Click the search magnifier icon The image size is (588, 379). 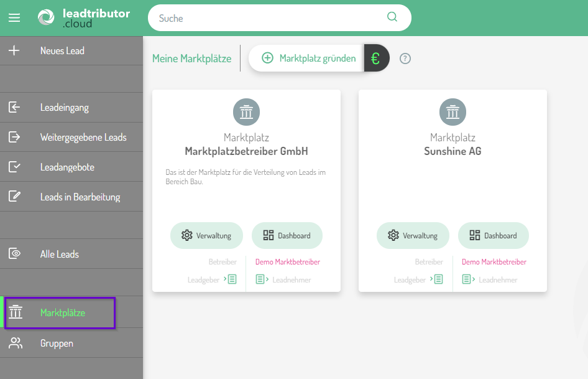click(392, 17)
